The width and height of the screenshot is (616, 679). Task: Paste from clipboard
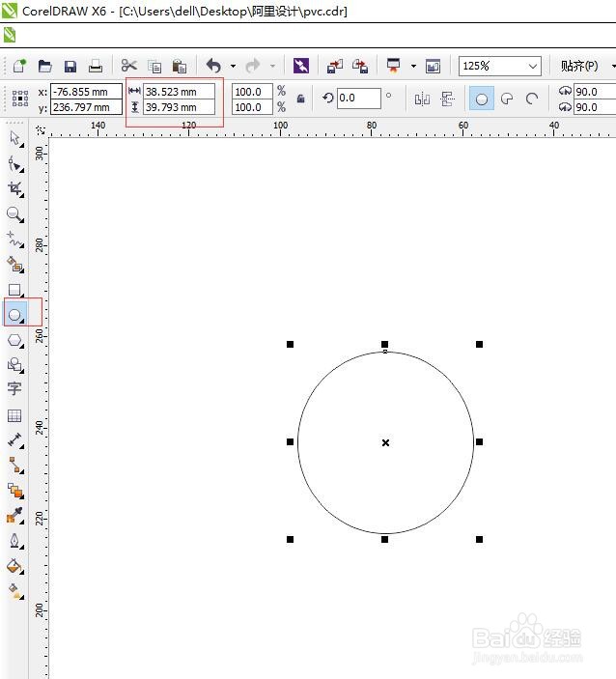180,67
